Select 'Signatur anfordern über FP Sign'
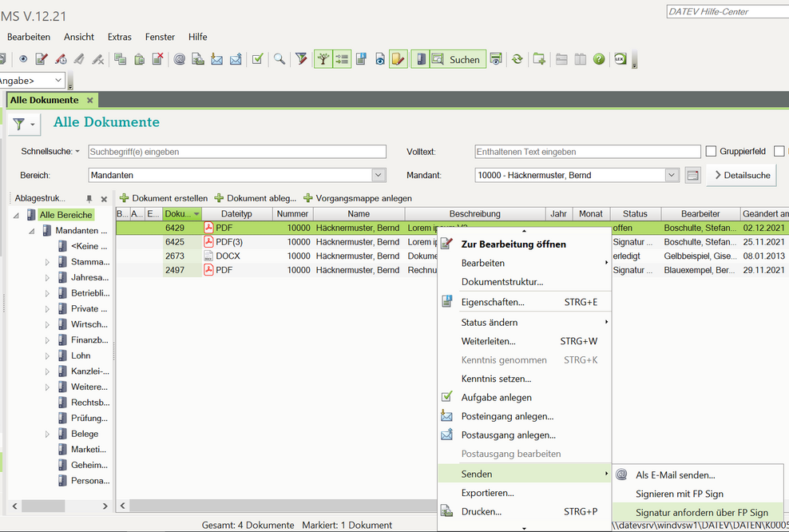 (701, 513)
